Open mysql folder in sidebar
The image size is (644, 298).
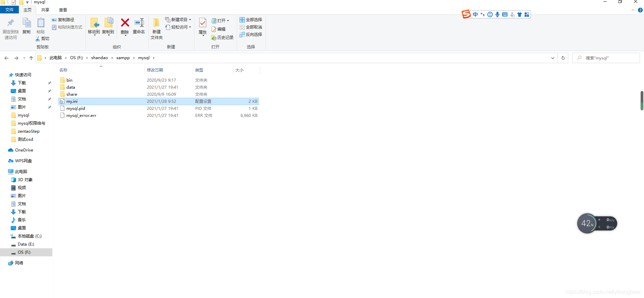coord(20,115)
